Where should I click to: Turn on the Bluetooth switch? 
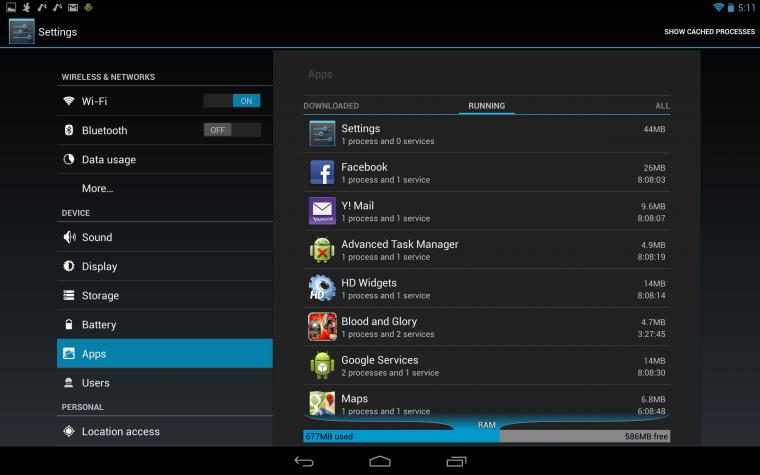click(x=232, y=129)
